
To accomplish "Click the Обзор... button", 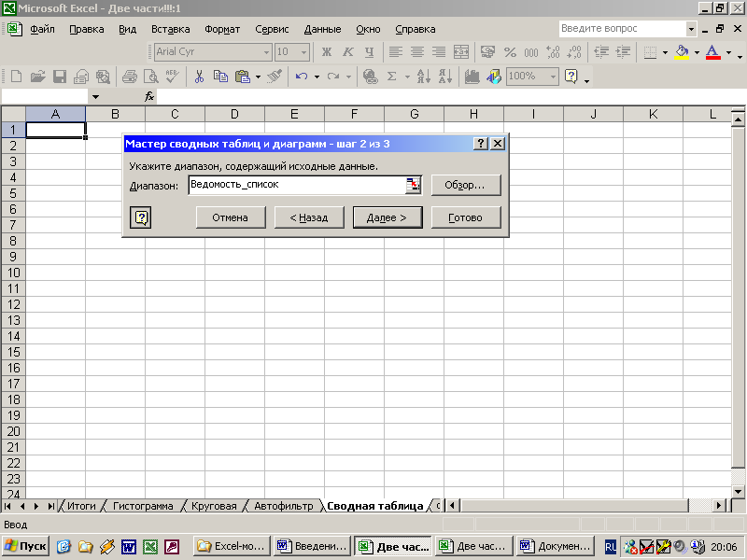I will pos(466,185).
